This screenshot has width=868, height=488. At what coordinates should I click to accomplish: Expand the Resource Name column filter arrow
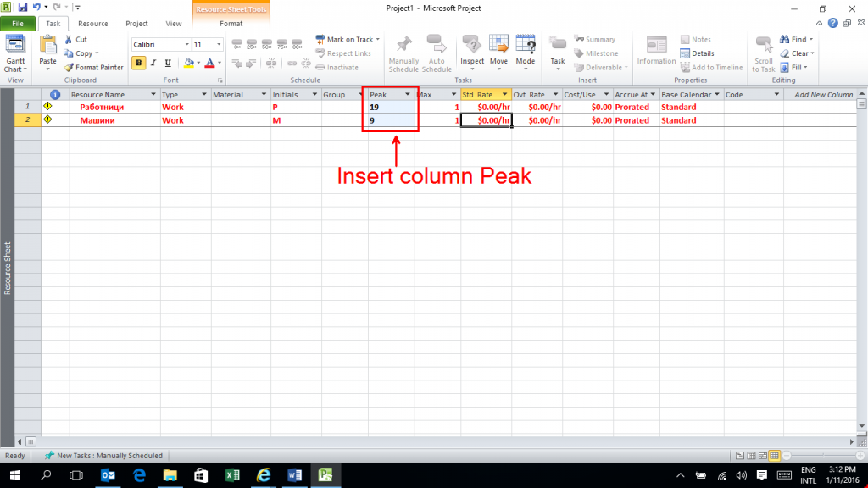coord(153,95)
